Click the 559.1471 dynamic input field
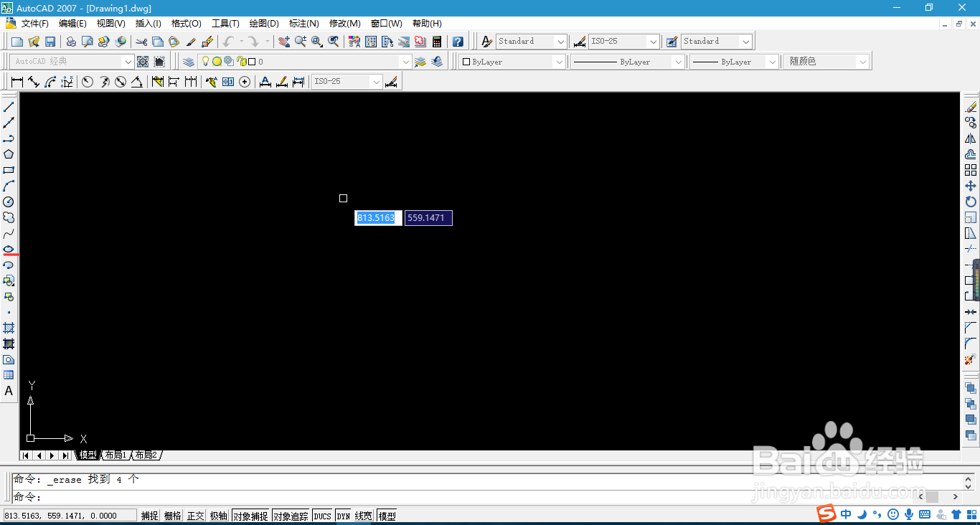 [428, 218]
